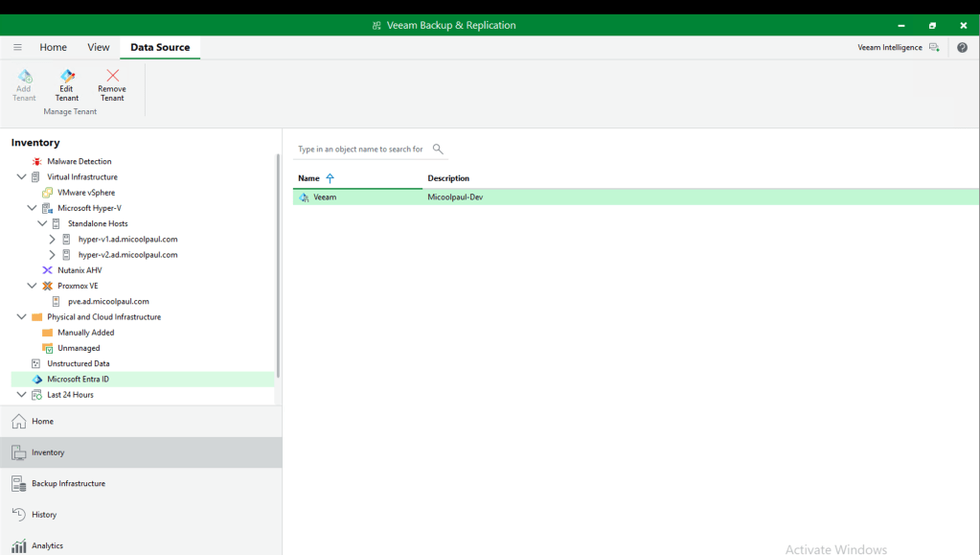Select Physical and Cloud Infrastructure label

103,317
